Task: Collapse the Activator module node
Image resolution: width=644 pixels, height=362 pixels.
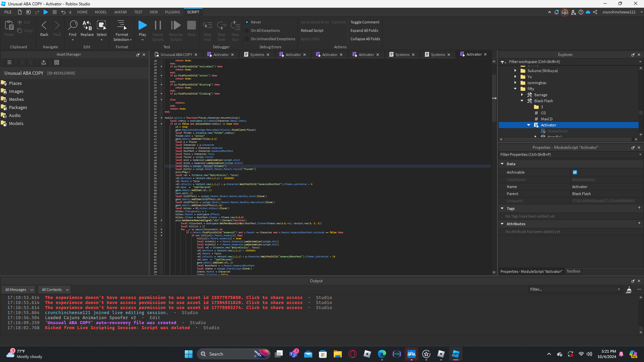Action: pyautogui.click(x=529, y=125)
